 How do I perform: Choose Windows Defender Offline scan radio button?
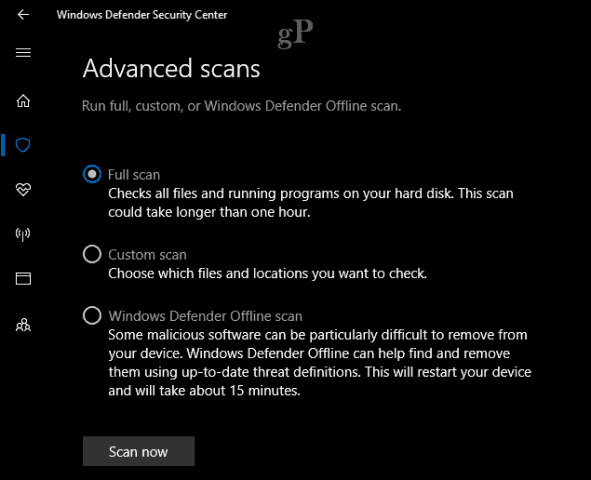[92, 315]
